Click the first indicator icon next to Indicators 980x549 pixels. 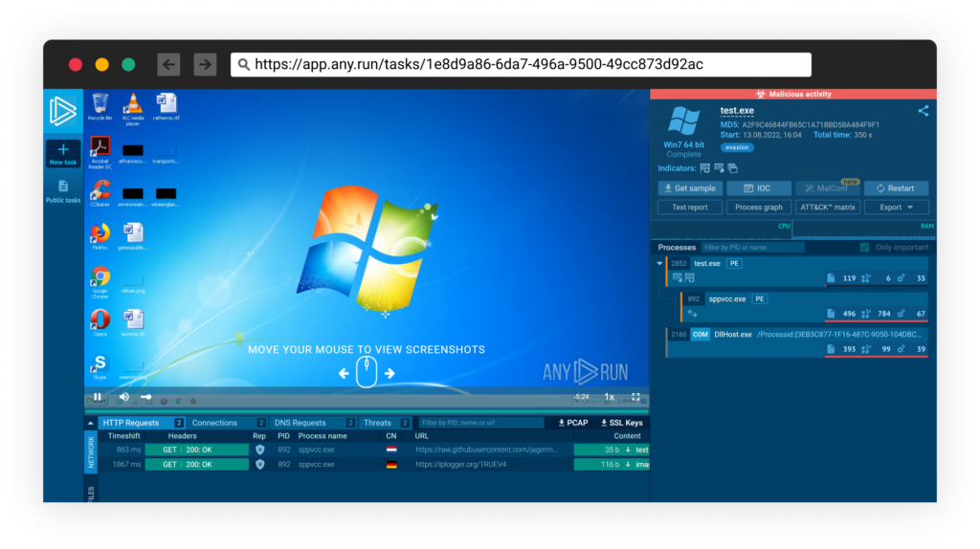pyautogui.click(x=705, y=168)
